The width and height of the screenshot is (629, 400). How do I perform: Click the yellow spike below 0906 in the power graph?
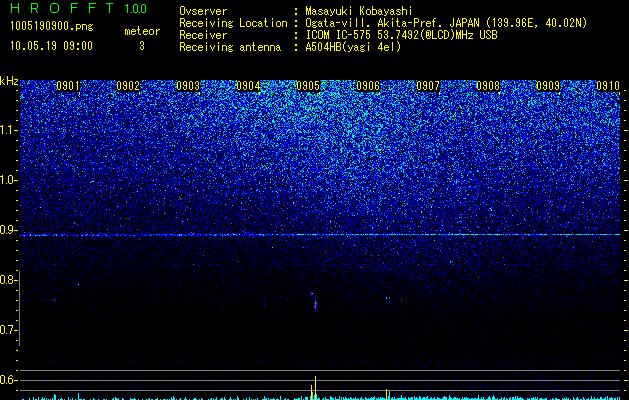(387, 394)
